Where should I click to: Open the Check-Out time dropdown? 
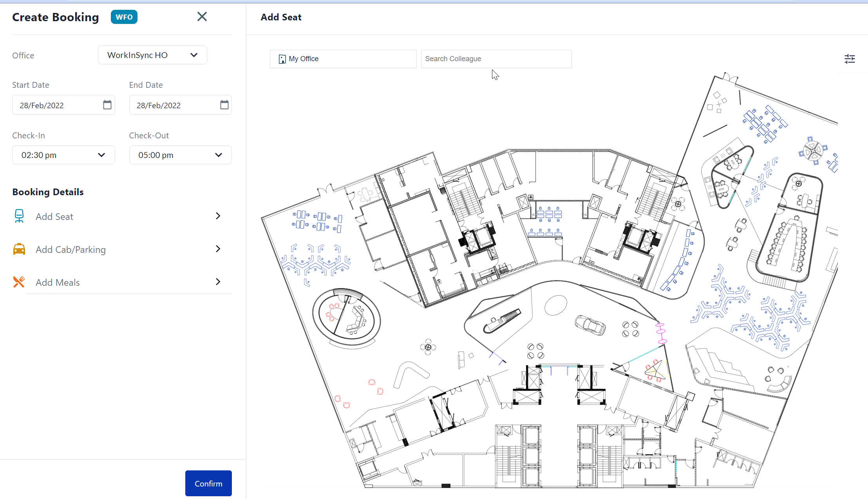click(x=218, y=155)
